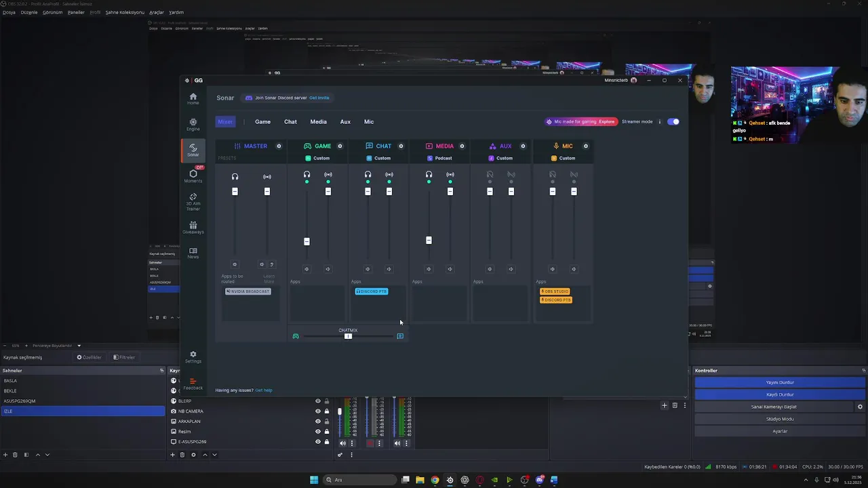Delete the selected scene in the OBS Sahneler panel

[16, 455]
